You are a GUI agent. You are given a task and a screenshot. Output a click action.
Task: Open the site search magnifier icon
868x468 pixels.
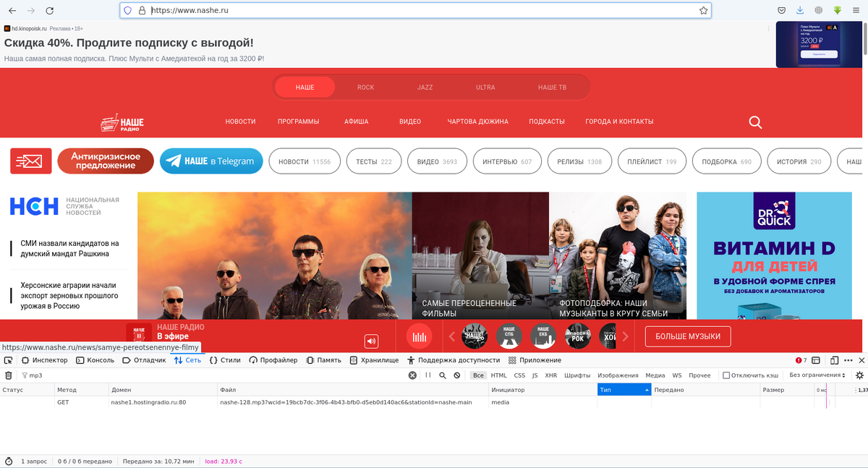(755, 122)
